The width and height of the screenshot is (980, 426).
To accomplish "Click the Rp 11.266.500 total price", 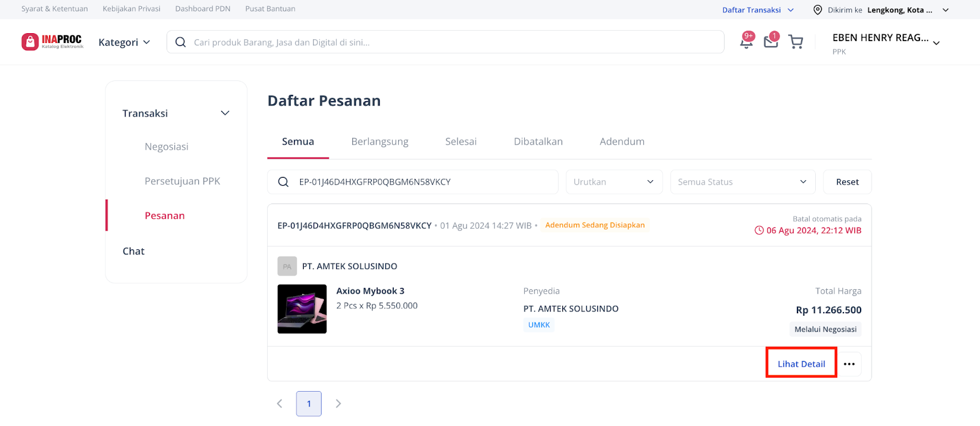I will 829,310.
